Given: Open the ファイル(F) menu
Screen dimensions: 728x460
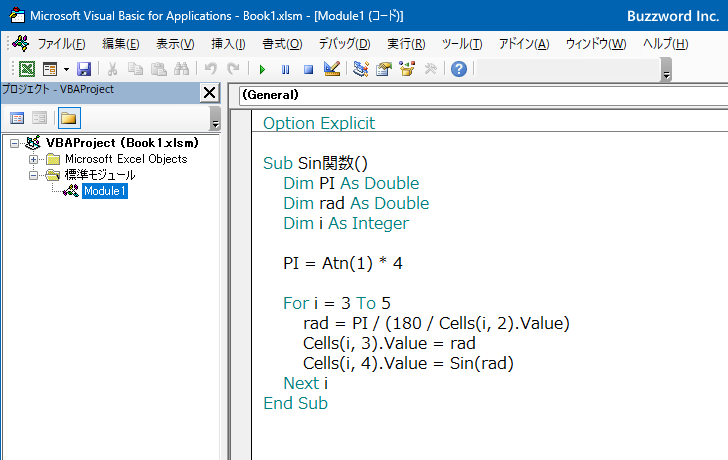Looking at the screenshot, I should click(61, 44).
